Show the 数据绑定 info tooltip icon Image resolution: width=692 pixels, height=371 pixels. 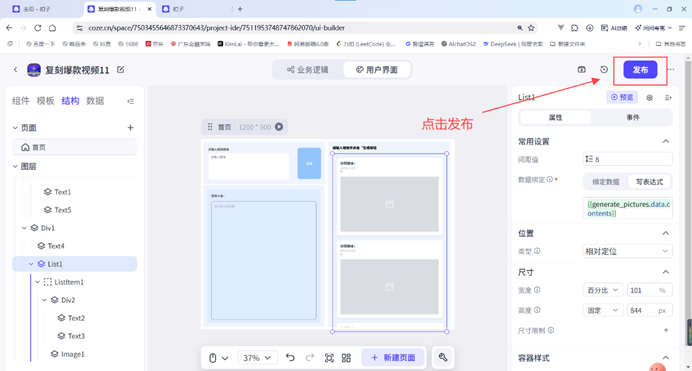click(549, 179)
